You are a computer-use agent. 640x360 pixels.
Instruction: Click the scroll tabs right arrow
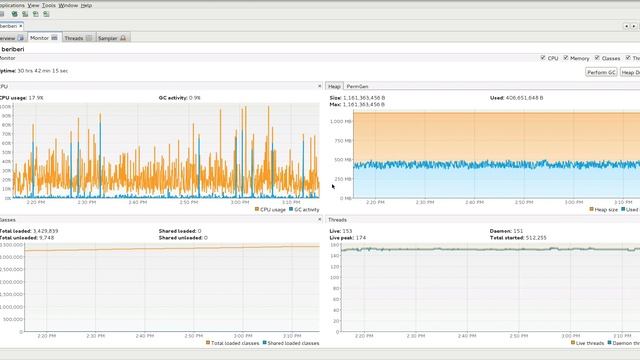634,26
